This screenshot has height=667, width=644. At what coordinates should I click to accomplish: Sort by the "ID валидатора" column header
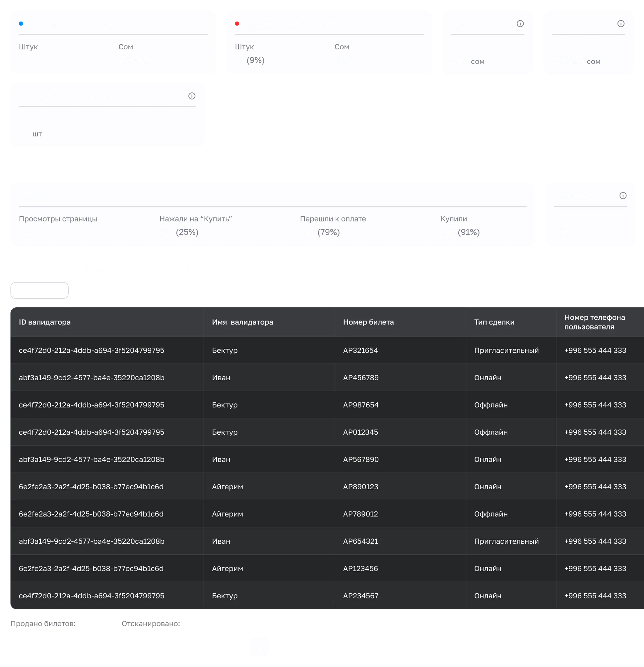44,322
